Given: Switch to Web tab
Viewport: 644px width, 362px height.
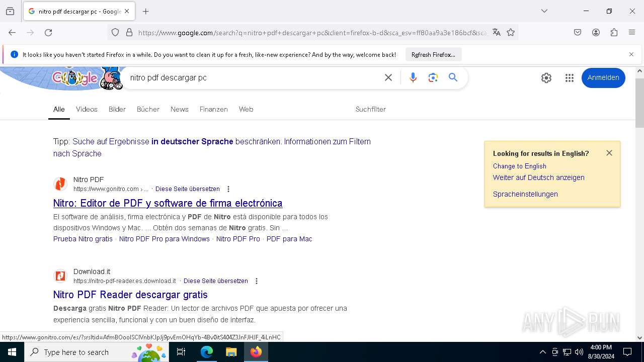Looking at the screenshot, I should click(x=246, y=109).
